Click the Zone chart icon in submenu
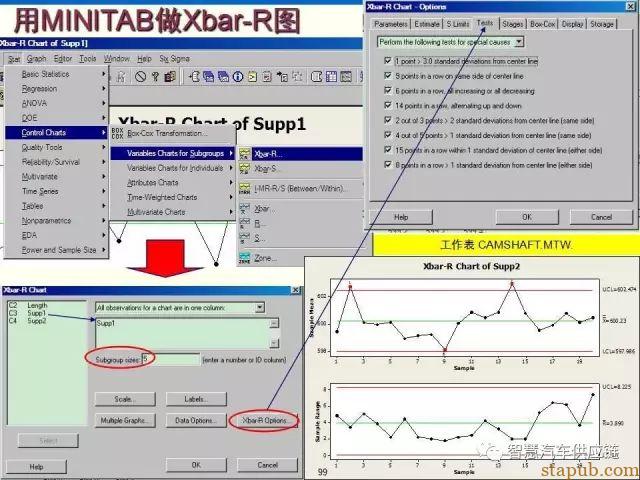This screenshot has width=640, height=480. tap(244, 258)
